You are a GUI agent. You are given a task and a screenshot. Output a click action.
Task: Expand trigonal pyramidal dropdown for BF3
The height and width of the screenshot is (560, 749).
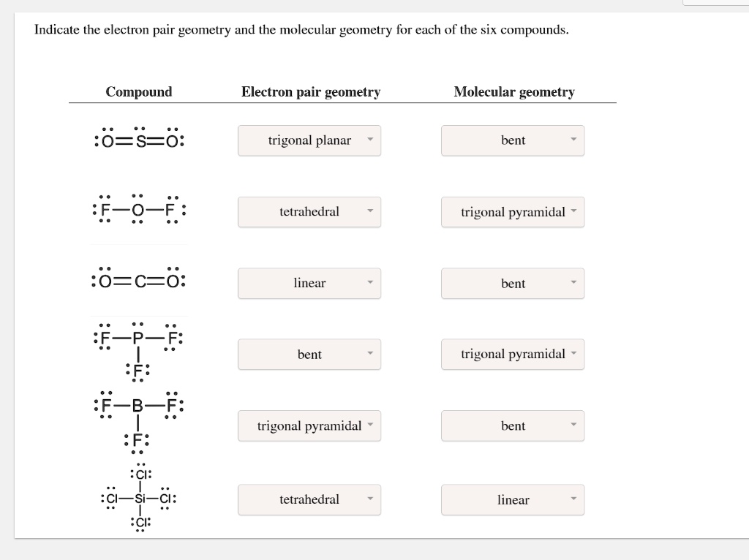309,425
